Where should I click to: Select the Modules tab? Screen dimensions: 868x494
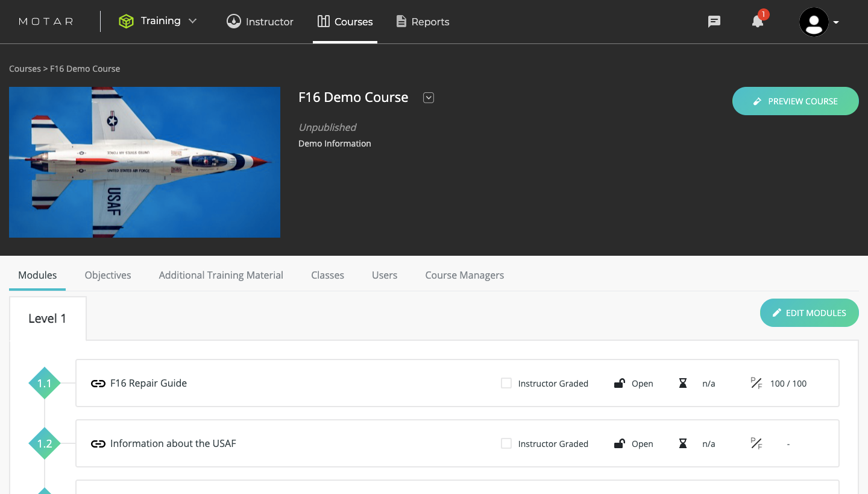click(x=37, y=275)
